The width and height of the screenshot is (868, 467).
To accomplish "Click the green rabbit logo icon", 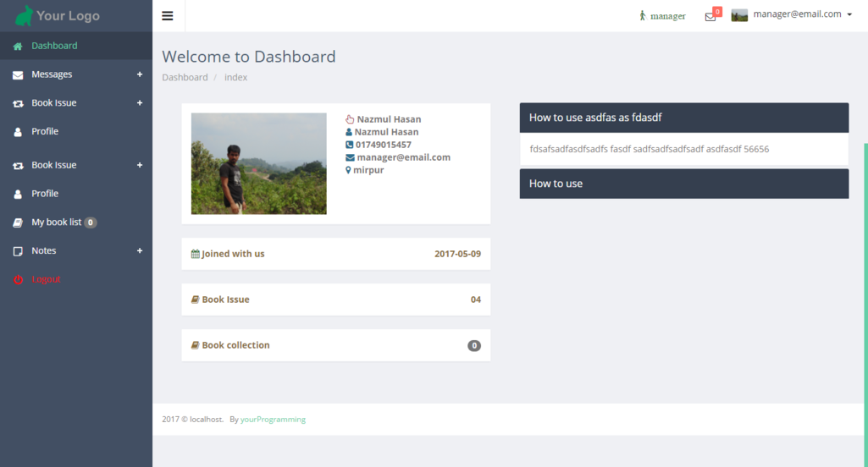I will (25, 15).
